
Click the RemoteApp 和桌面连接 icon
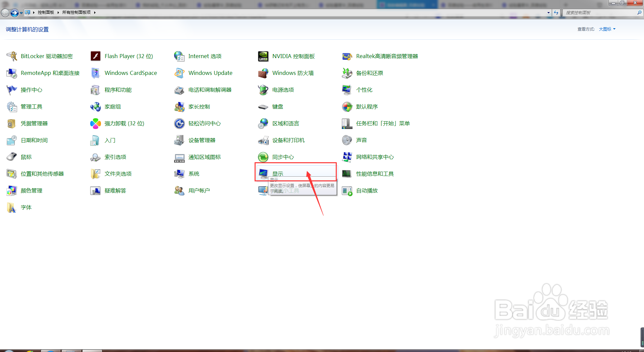(12, 73)
